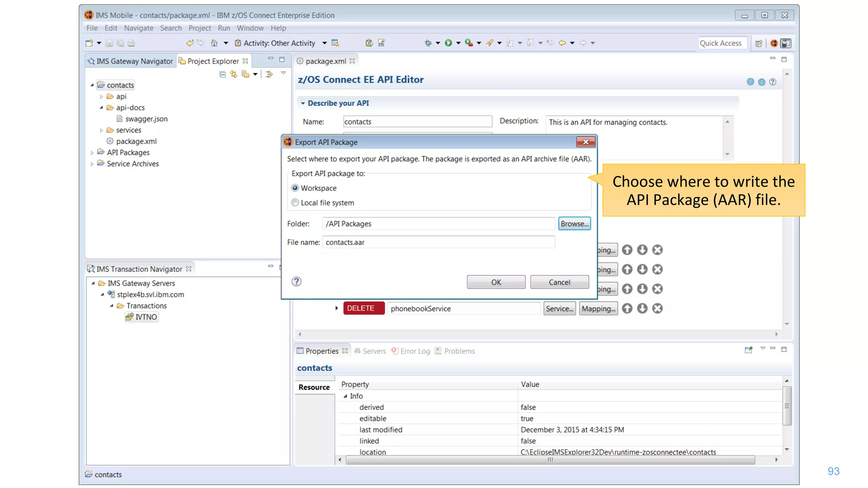Open the File menu
This screenshot has height=488, width=868.
(92, 28)
